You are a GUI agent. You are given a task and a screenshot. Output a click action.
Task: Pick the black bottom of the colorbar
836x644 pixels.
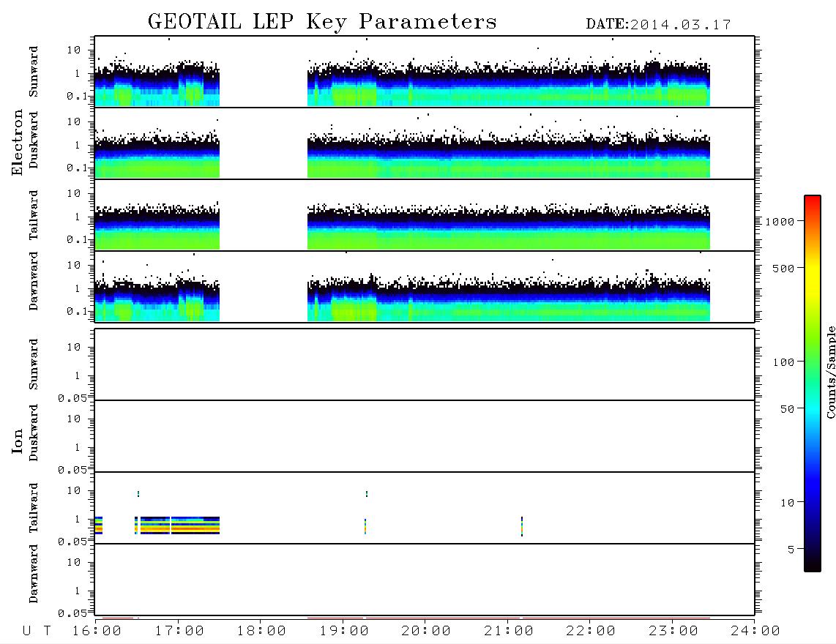point(812,565)
